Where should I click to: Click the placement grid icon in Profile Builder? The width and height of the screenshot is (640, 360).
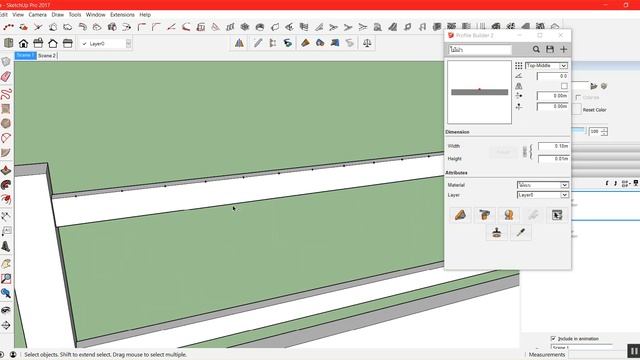[x=519, y=66]
